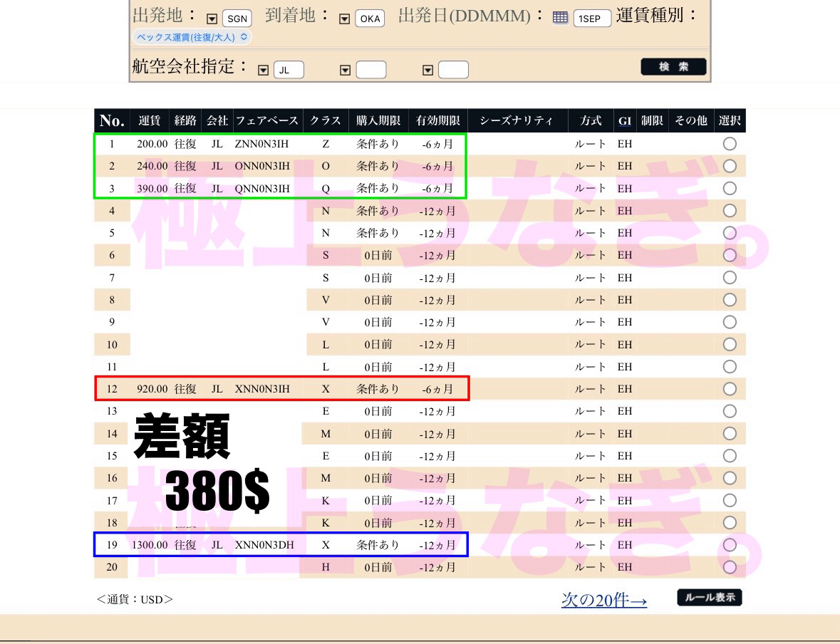The image size is (840, 644).
Task: Open the first airline dropdown arrow beside JL
Action: pos(263,71)
